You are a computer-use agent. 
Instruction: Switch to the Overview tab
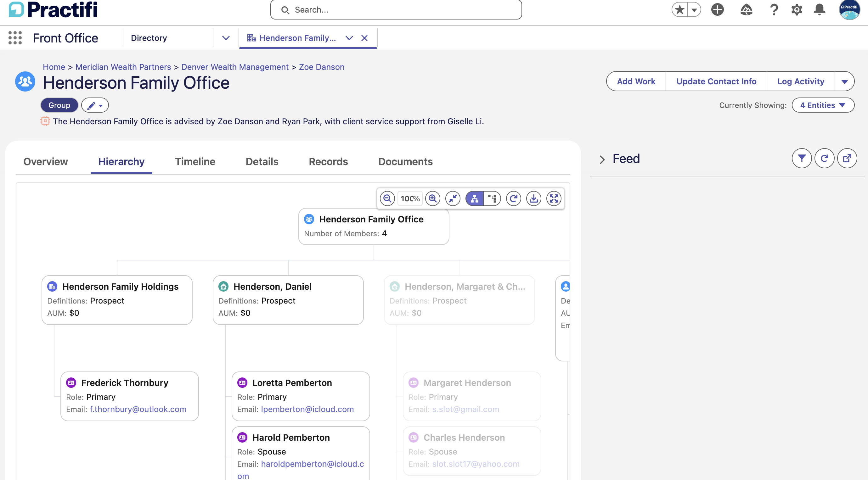46,162
